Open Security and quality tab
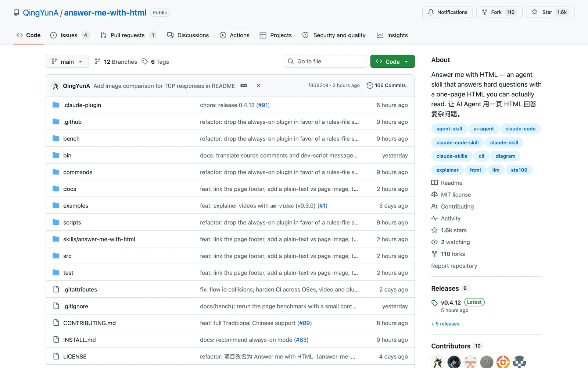 tap(334, 35)
